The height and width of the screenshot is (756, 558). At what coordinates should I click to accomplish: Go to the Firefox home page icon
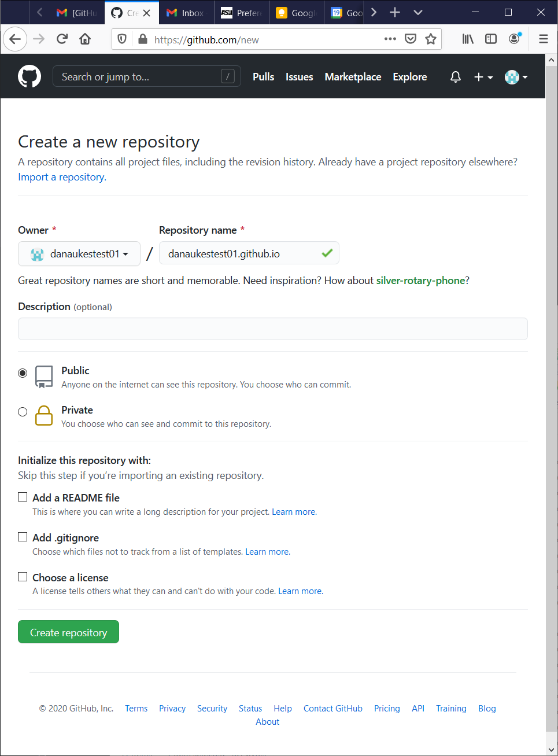(x=85, y=39)
